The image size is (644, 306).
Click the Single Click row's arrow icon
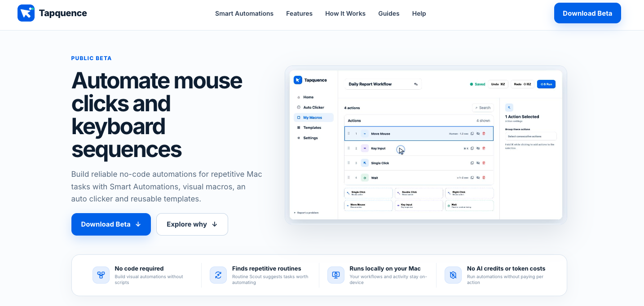tap(365, 163)
